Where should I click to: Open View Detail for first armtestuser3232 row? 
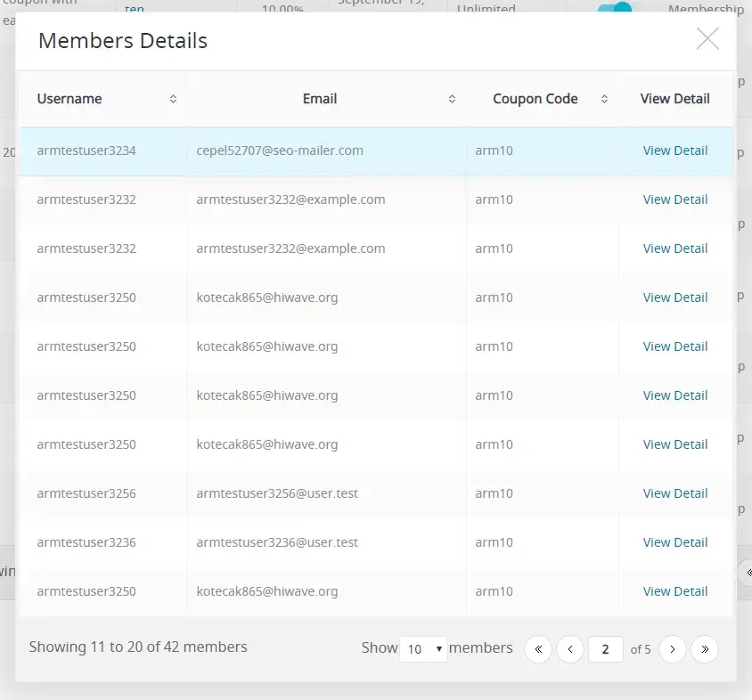point(675,199)
